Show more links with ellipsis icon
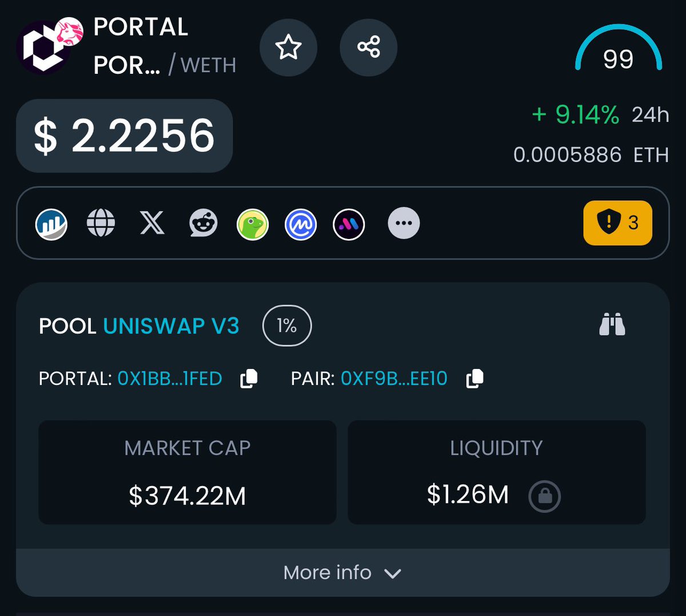This screenshot has width=686, height=616. click(x=404, y=222)
